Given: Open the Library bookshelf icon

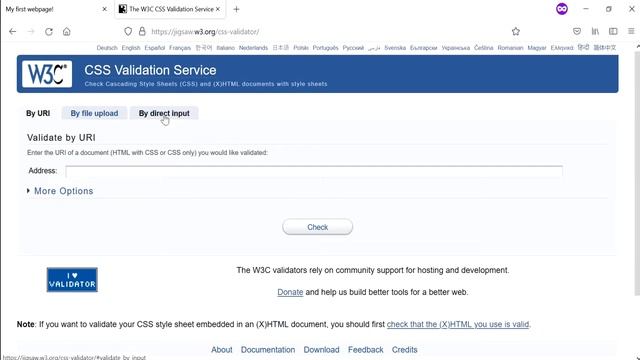Looking at the screenshot, I should tap(595, 31).
